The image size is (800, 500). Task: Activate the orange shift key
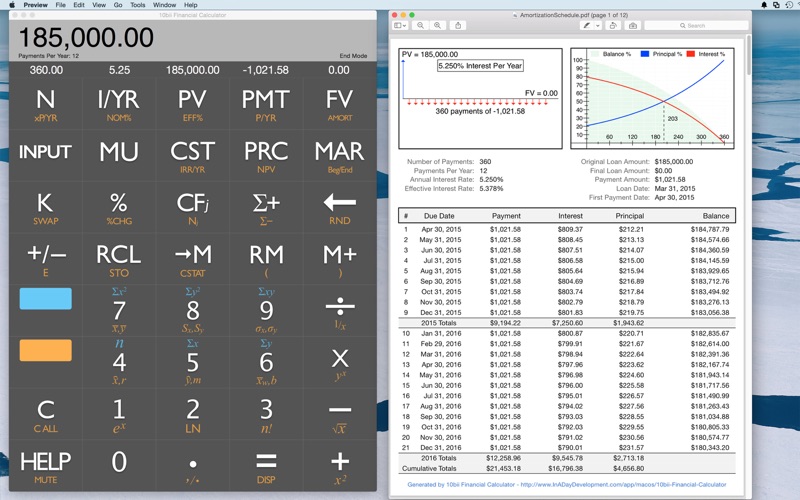coord(46,351)
